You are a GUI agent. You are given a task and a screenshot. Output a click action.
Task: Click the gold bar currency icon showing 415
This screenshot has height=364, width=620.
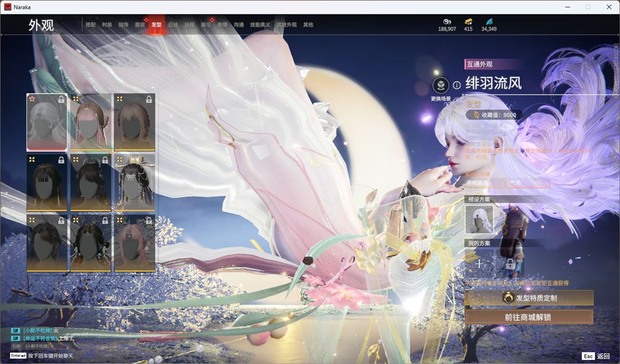468,22
